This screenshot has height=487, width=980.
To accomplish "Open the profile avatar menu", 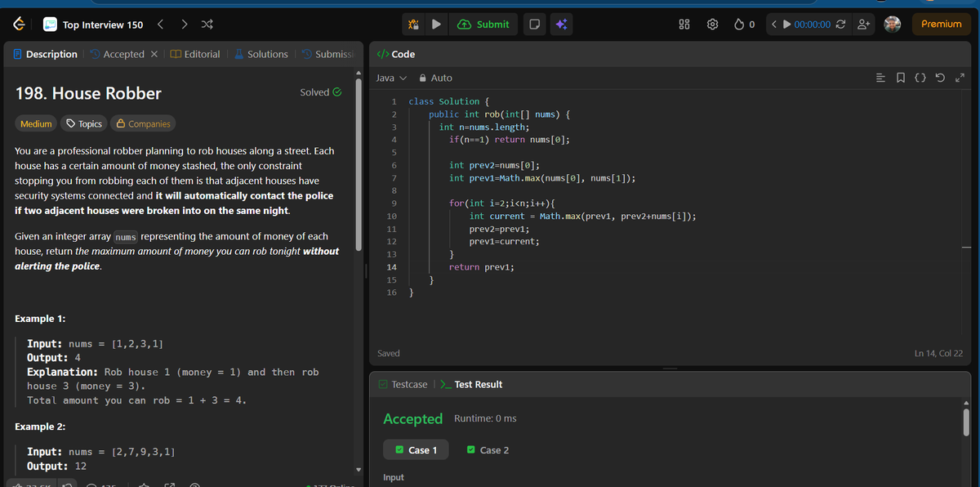I will 893,24.
